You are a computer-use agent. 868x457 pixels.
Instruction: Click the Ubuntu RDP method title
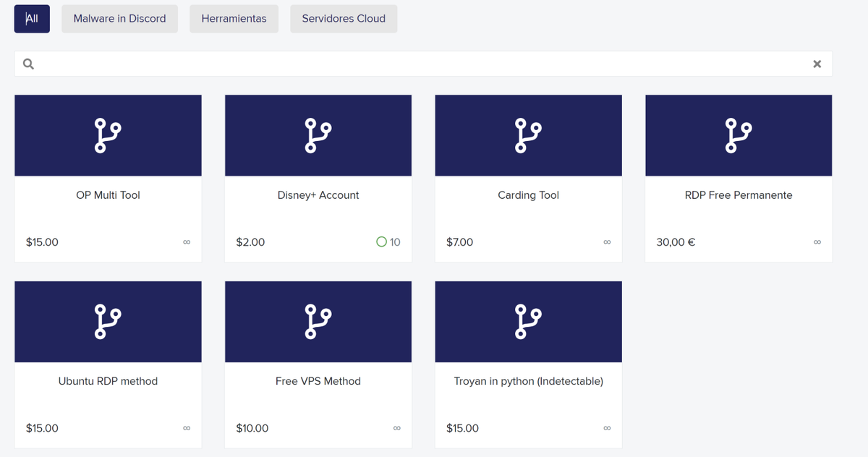108,381
